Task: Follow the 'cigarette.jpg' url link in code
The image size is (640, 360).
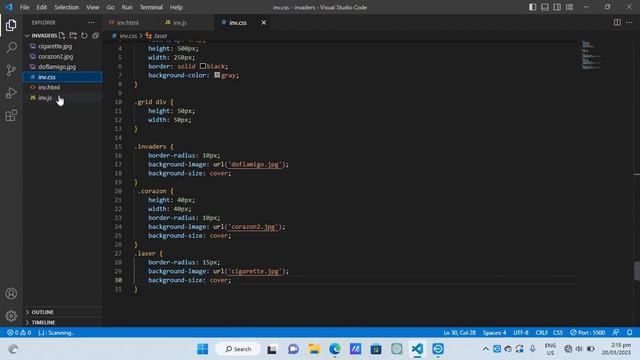Action: (255, 271)
